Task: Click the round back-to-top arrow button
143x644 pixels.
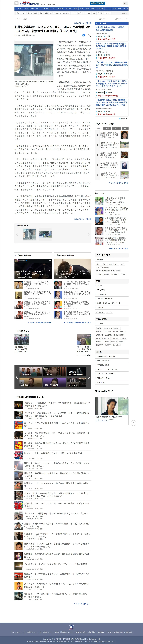Action: (134, 423)
